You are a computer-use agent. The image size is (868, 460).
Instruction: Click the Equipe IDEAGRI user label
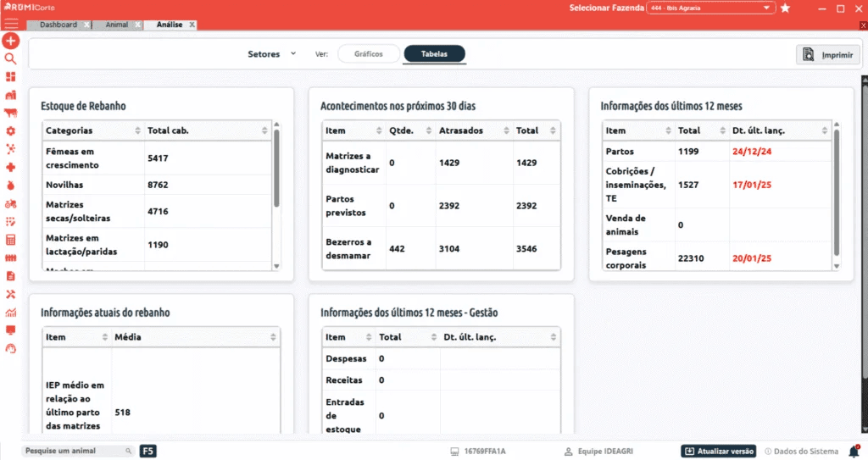(605, 452)
